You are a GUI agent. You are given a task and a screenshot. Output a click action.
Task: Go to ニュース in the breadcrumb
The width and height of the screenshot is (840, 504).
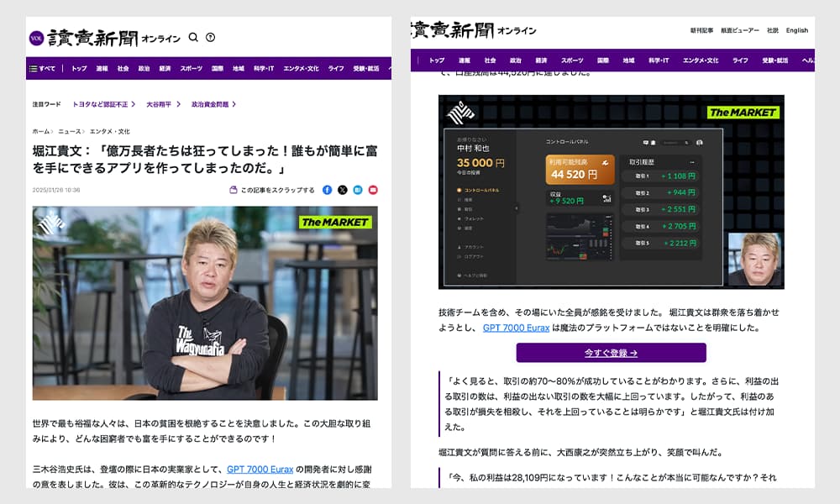click(69, 131)
